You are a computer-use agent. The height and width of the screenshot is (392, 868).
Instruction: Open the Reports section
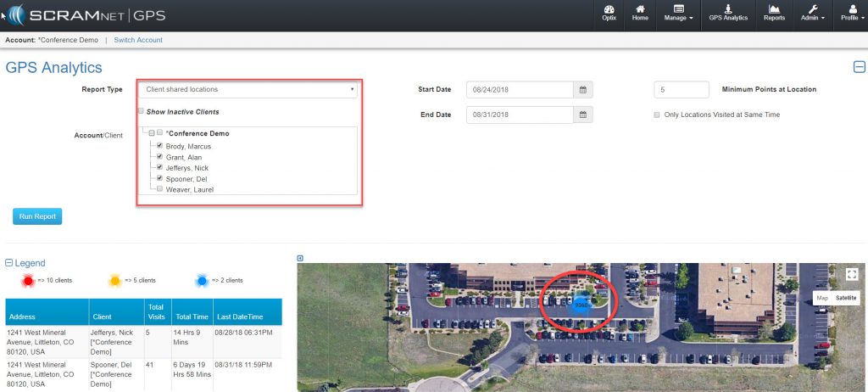(774, 13)
